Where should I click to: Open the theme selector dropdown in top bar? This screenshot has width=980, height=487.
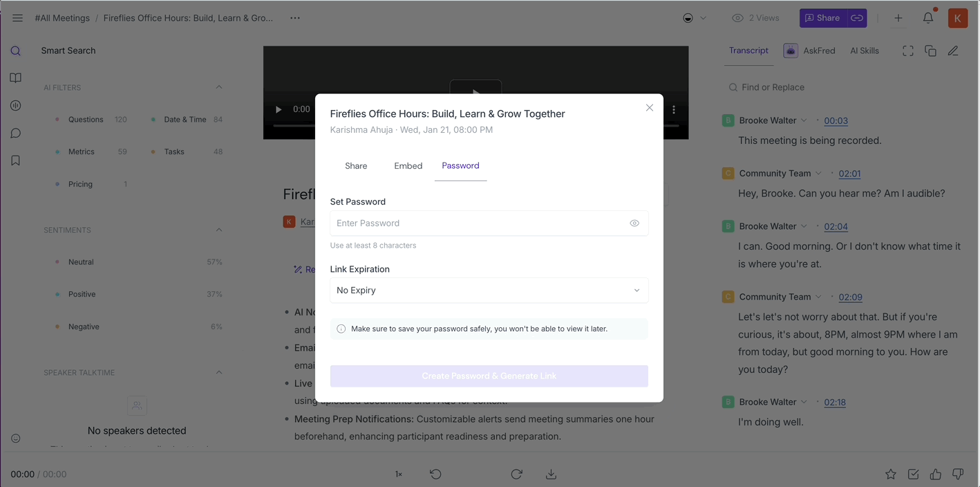coord(695,18)
